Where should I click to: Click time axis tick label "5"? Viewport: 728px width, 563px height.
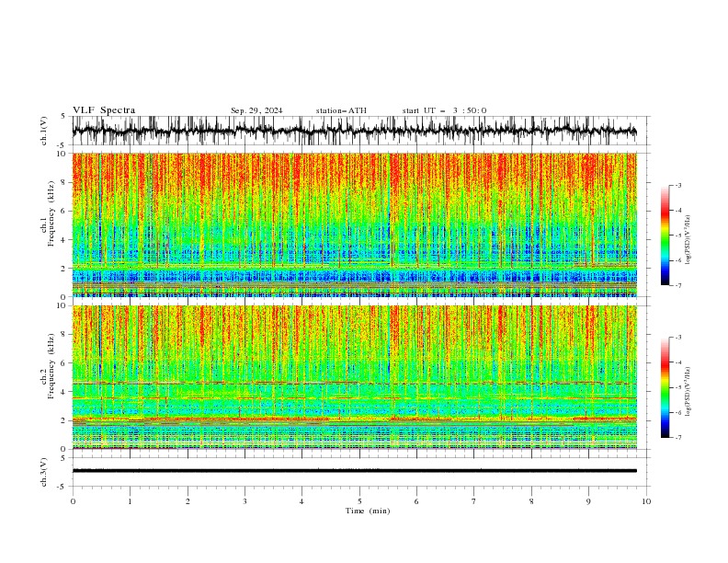pos(359,501)
